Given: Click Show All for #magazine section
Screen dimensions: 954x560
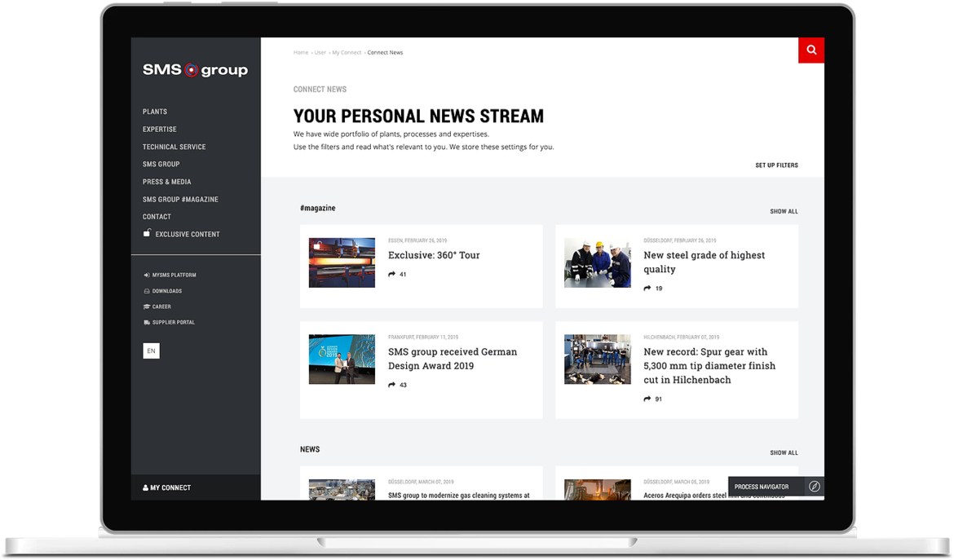Looking at the screenshot, I should pyautogui.click(x=784, y=212).
